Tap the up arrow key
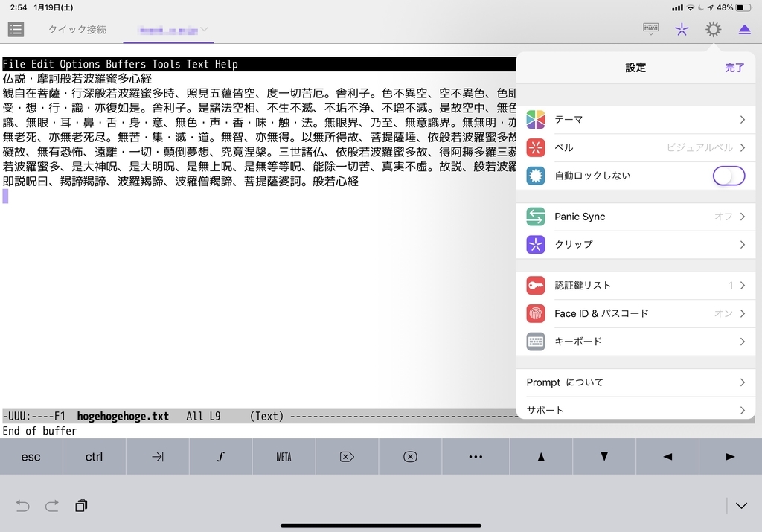 coord(541,457)
